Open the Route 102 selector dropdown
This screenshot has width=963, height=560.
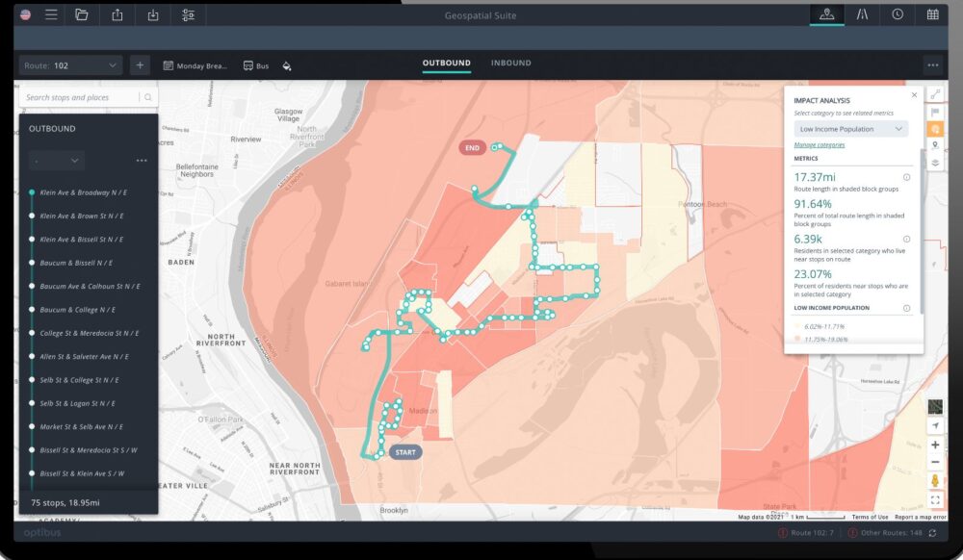[x=70, y=65]
